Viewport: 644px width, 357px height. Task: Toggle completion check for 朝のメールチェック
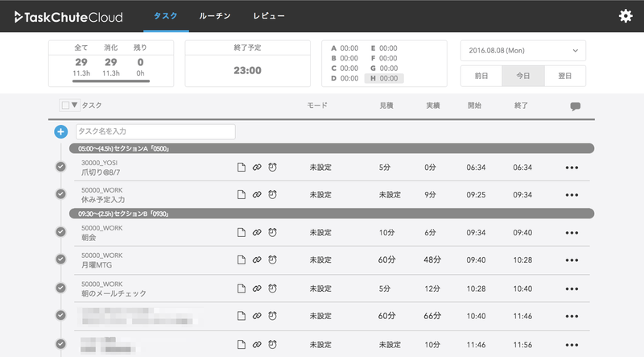point(61,288)
